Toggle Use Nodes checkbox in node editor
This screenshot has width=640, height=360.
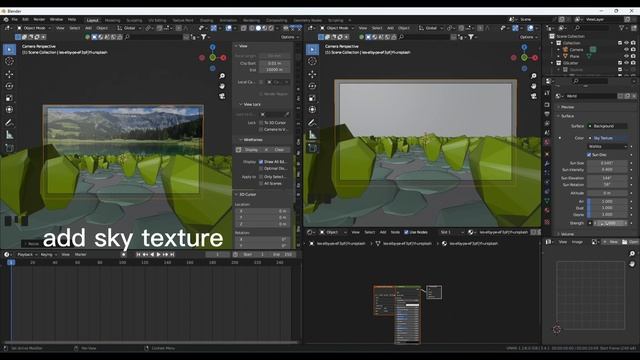pyautogui.click(x=406, y=232)
